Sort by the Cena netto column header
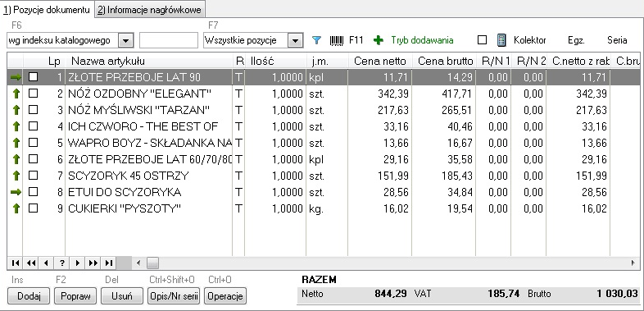This screenshot has width=644, height=311. tap(380, 62)
